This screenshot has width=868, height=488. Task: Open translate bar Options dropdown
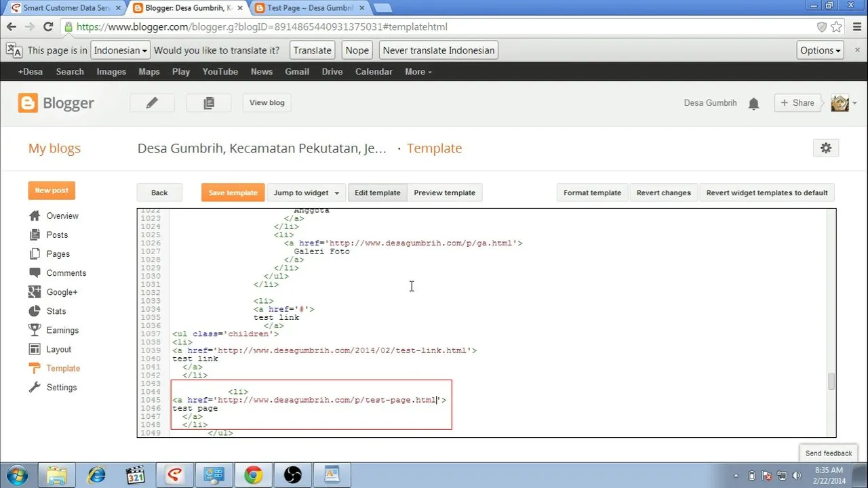[x=821, y=50]
